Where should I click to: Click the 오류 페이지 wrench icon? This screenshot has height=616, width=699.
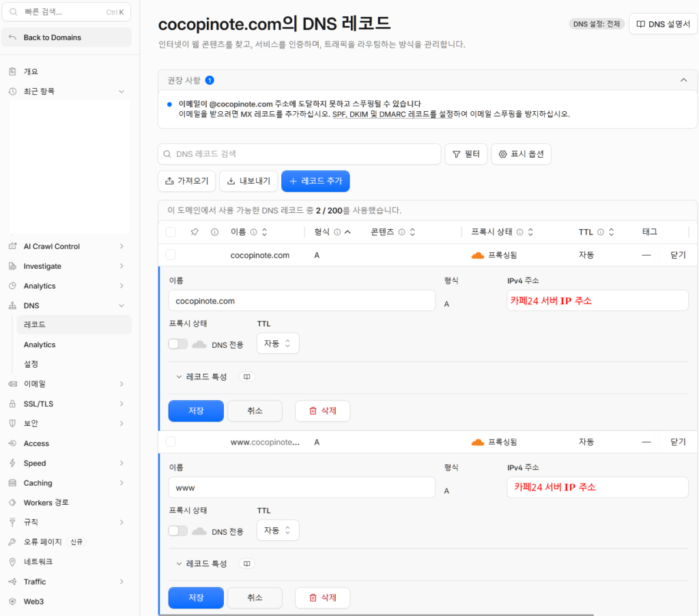click(x=12, y=542)
